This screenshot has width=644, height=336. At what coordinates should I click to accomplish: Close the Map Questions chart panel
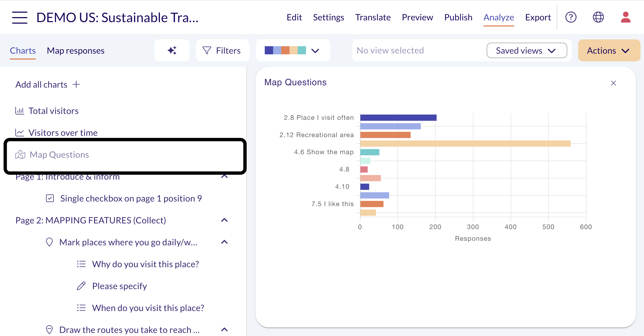tap(613, 83)
